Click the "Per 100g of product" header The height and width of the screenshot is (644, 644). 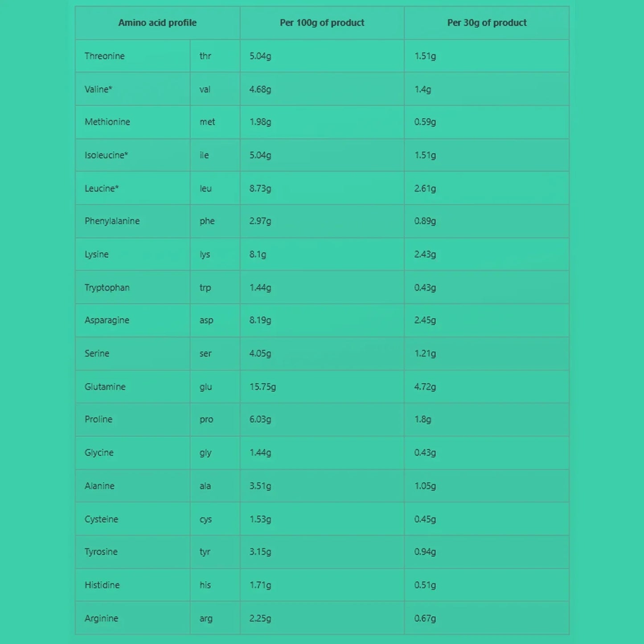click(322, 23)
